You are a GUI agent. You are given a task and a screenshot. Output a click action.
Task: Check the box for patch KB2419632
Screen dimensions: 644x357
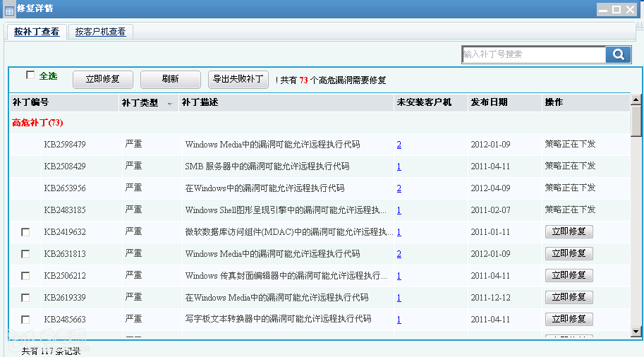tap(25, 232)
